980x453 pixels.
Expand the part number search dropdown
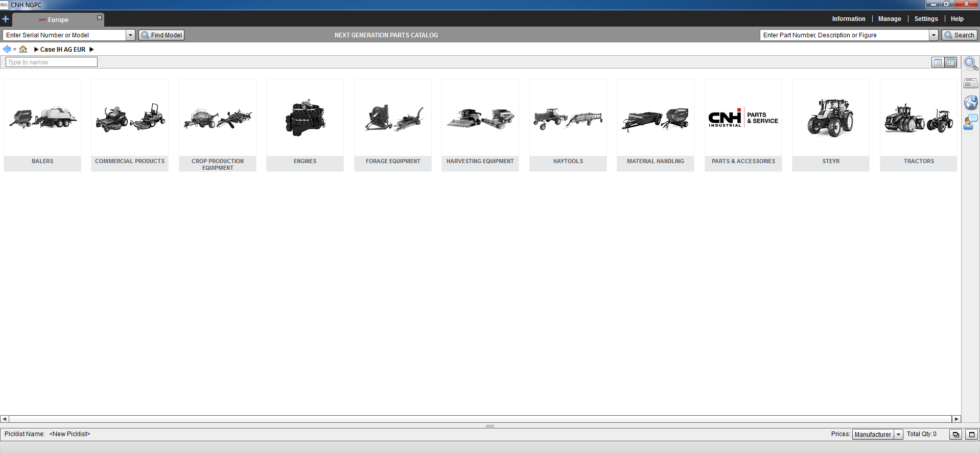click(934, 35)
